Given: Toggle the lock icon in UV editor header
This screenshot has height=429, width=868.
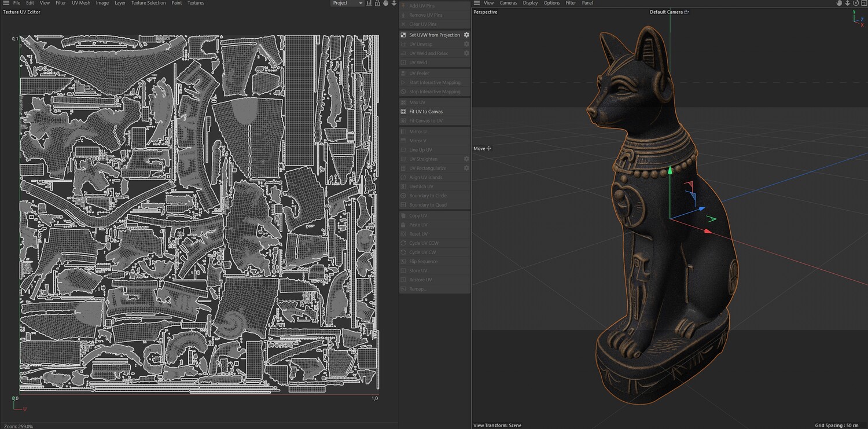Looking at the screenshot, I should click(x=377, y=3).
